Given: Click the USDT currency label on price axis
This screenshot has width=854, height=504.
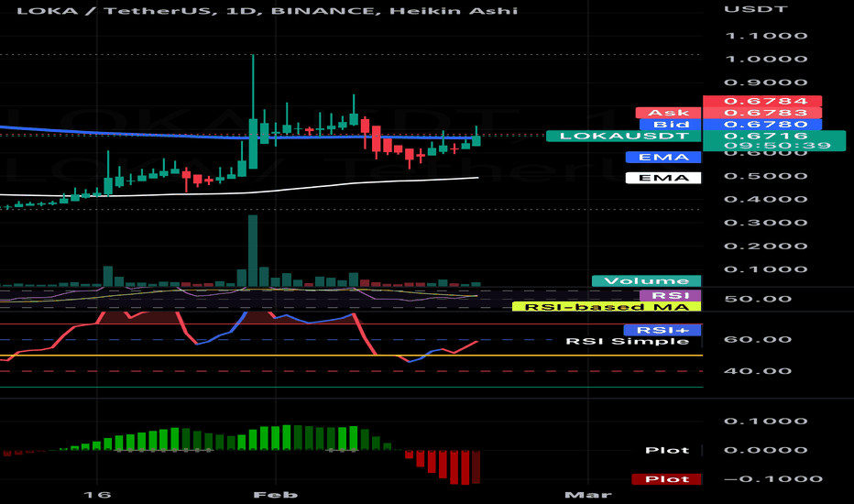Looking at the screenshot, I should (755, 9).
